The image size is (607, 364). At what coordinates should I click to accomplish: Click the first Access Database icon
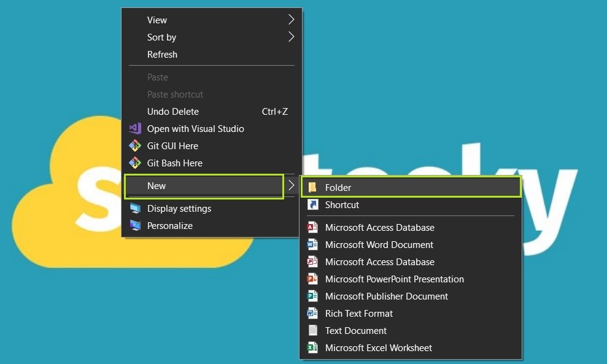(312, 227)
